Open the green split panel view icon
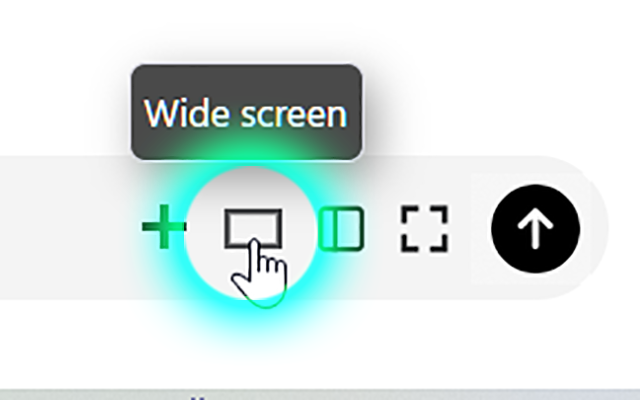 click(x=341, y=229)
